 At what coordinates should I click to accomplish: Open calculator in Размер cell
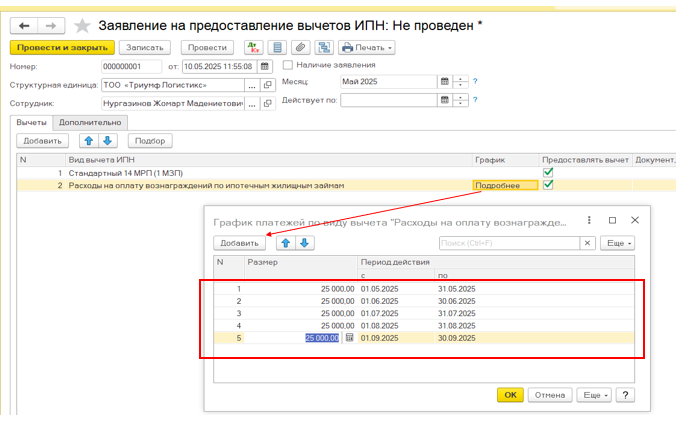pyautogui.click(x=350, y=338)
